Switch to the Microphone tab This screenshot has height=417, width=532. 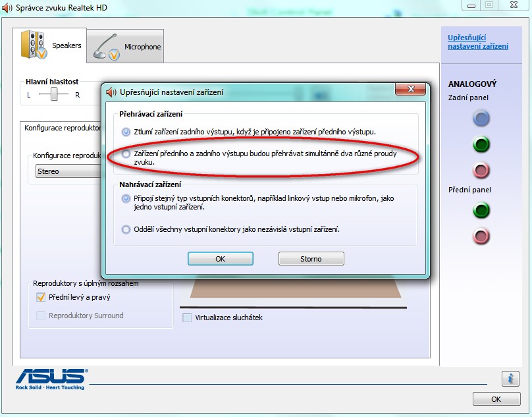pos(125,47)
